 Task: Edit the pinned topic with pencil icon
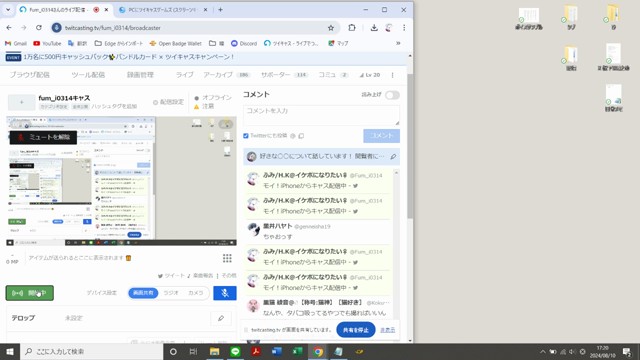[393, 156]
